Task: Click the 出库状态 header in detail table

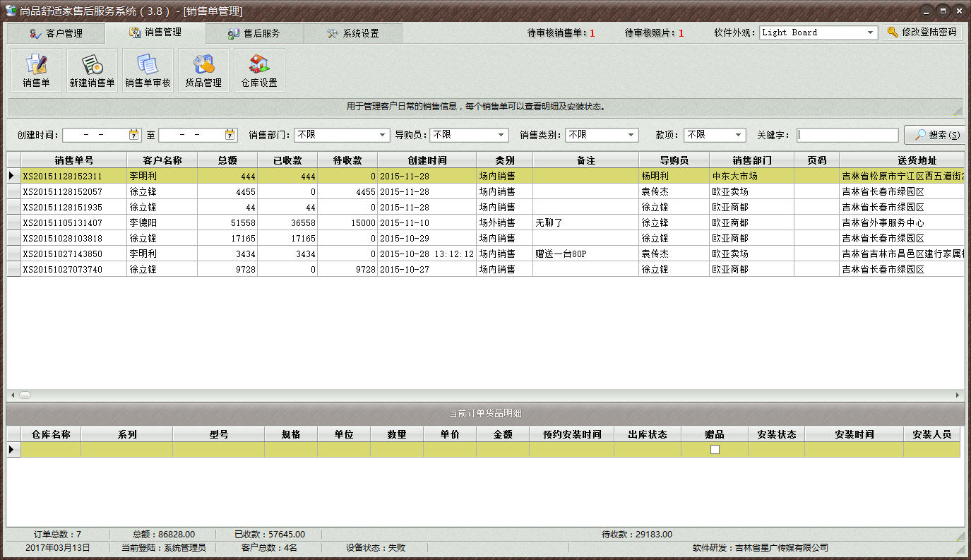Action: 648,434
